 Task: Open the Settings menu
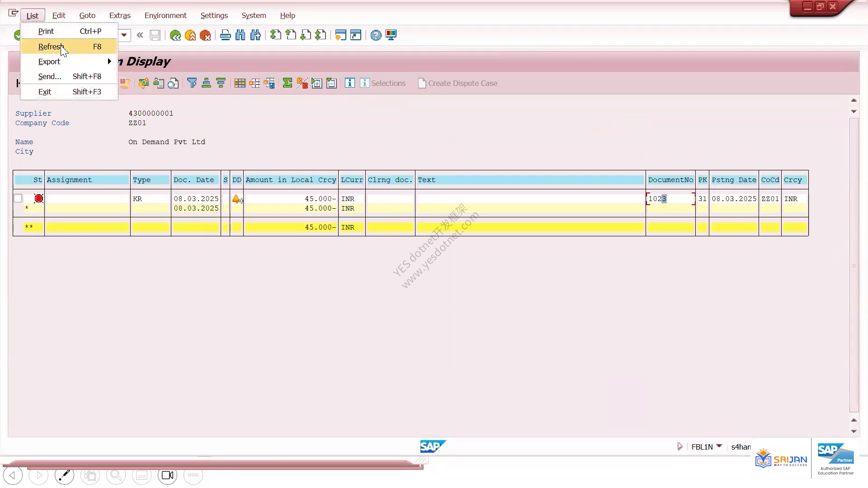(214, 15)
